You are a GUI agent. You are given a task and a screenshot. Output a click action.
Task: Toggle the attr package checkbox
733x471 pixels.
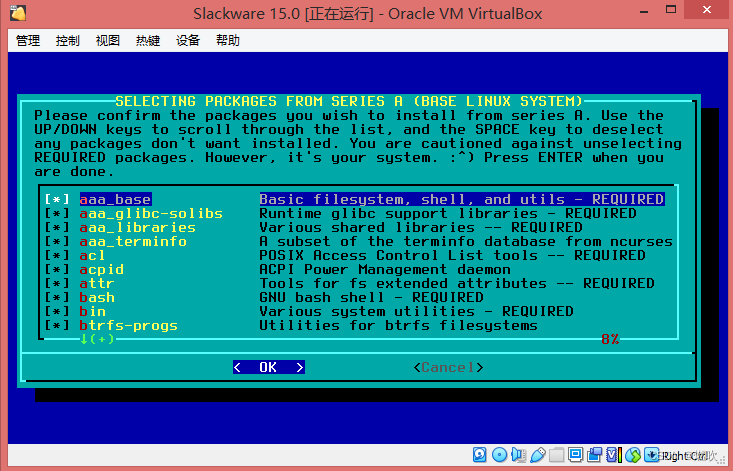(x=57, y=284)
